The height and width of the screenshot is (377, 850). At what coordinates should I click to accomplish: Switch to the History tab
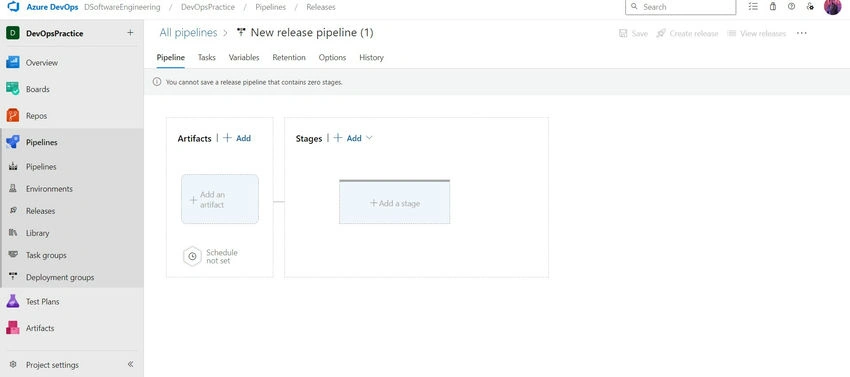point(371,57)
